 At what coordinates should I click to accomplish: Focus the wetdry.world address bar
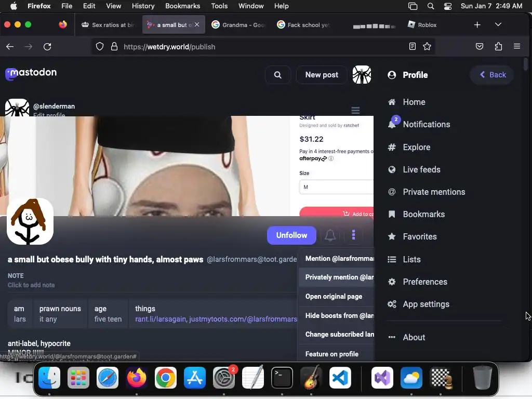pyautogui.click(x=263, y=46)
